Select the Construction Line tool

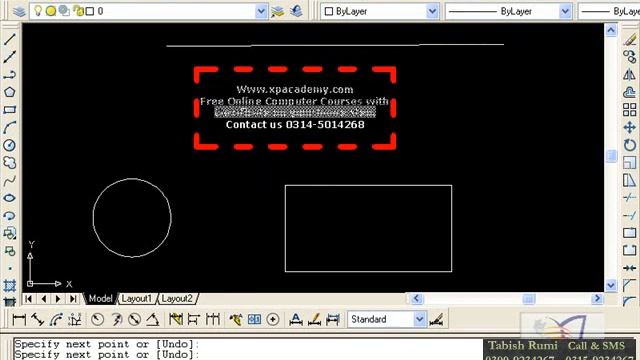pos(9,57)
